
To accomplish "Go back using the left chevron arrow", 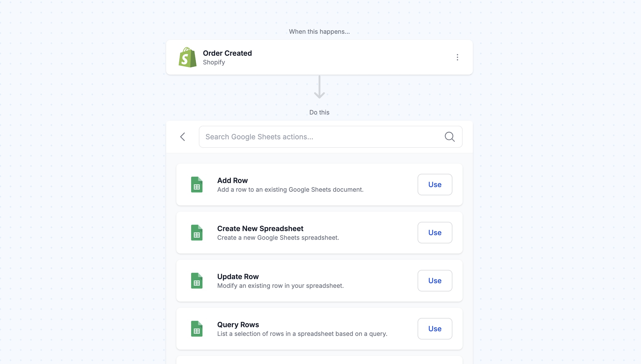I will tap(182, 137).
